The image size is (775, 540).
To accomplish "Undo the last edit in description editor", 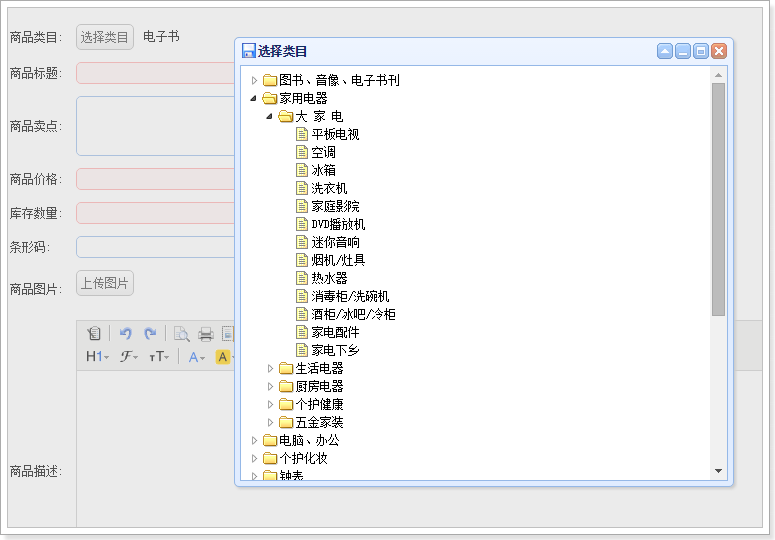I will [126, 334].
